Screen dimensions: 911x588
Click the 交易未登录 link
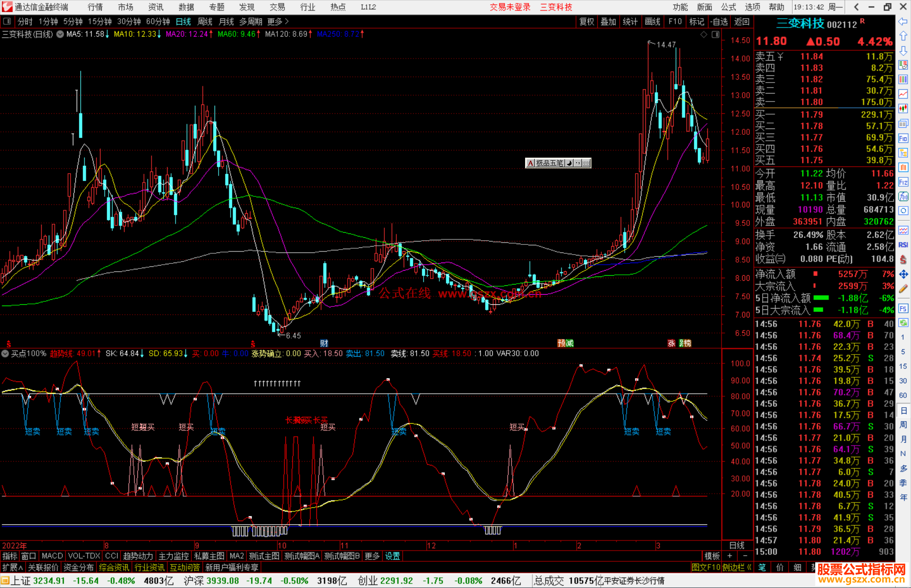coord(509,7)
